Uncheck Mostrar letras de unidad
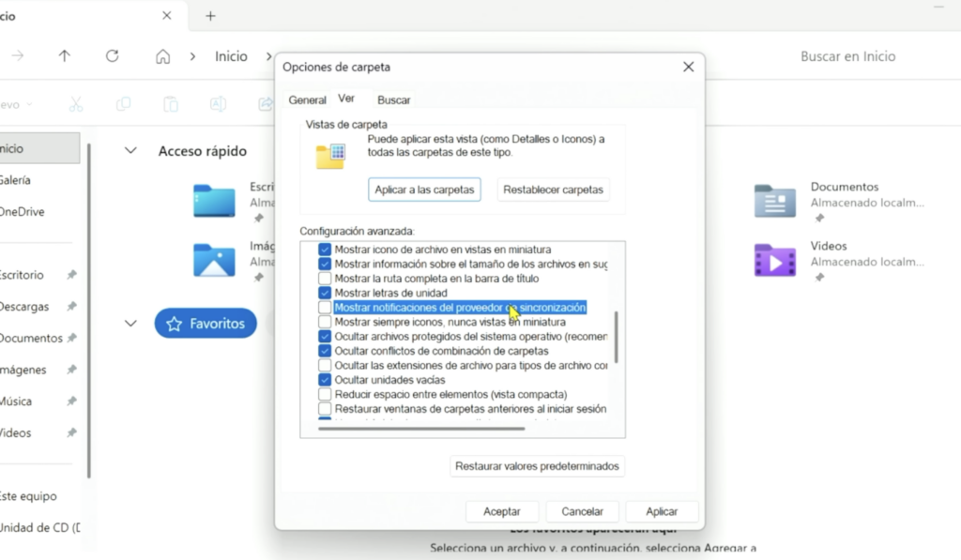The height and width of the screenshot is (560, 961). click(x=325, y=293)
